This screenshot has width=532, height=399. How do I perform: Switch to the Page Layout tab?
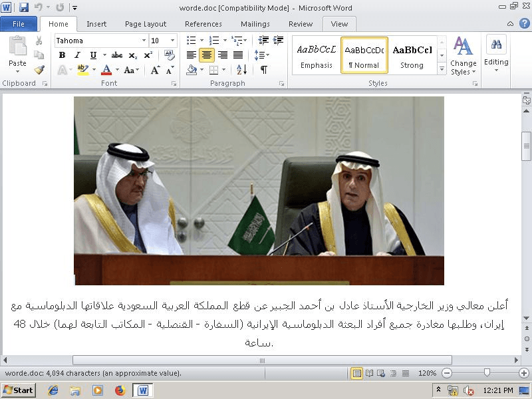[x=146, y=24]
